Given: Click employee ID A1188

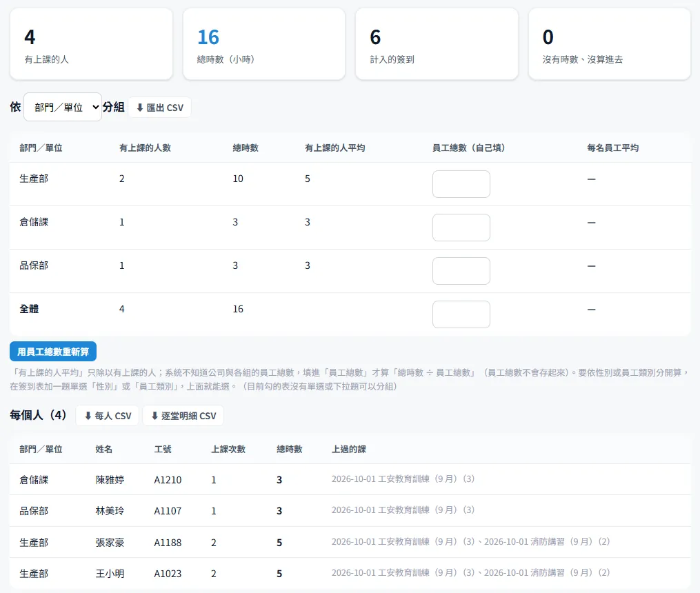Looking at the screenshot, I should 168,543.
